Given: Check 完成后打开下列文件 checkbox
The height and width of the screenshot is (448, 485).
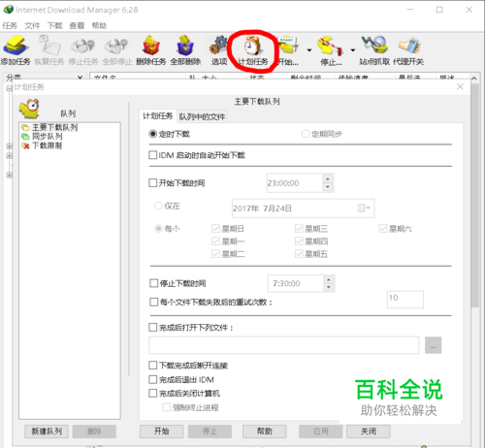Looking at the screenshot, I should [x=152, y=328].
